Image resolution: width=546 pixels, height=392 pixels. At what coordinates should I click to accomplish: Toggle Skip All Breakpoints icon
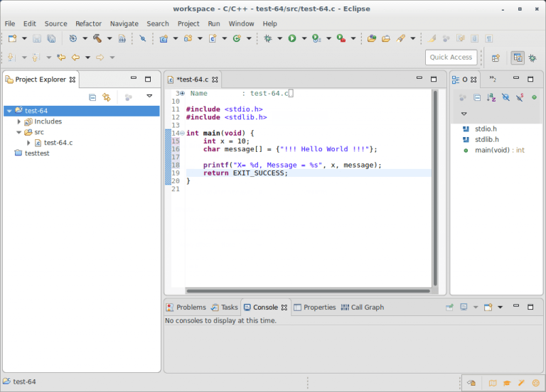click(143, 38)
